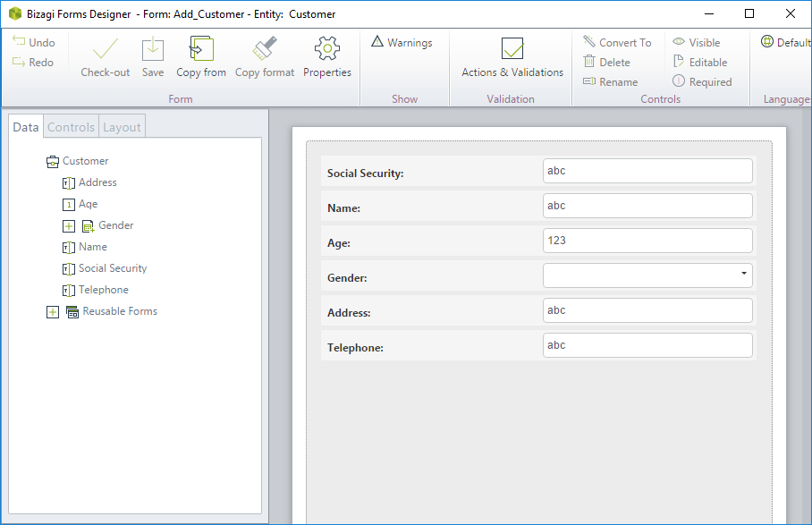Open the Gender combo dropdown arrow
The height and width of the screenshot is (525, 812).
(x=744, y=274)
